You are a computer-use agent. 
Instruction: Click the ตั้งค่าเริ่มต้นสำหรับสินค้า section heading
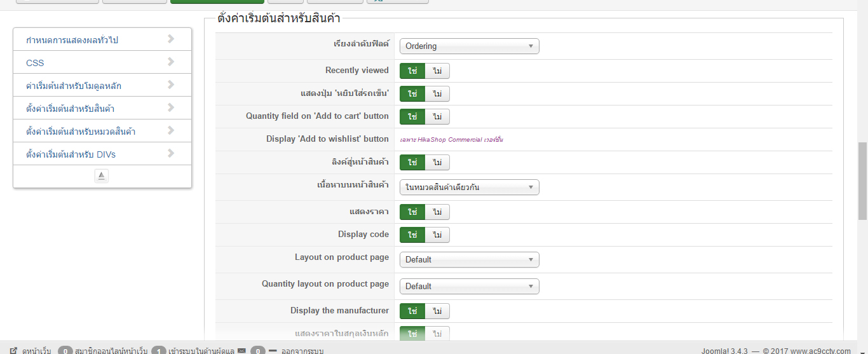coord(279,18)
